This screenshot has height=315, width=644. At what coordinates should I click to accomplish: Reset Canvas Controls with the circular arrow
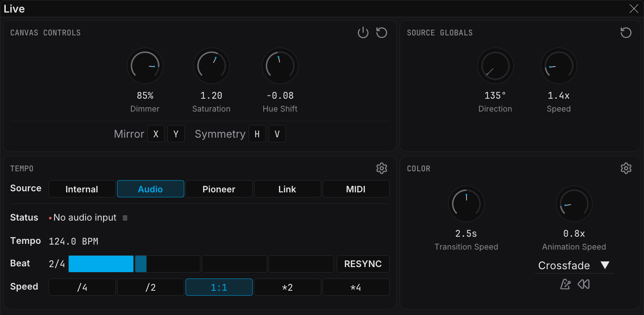click(382, 33)
